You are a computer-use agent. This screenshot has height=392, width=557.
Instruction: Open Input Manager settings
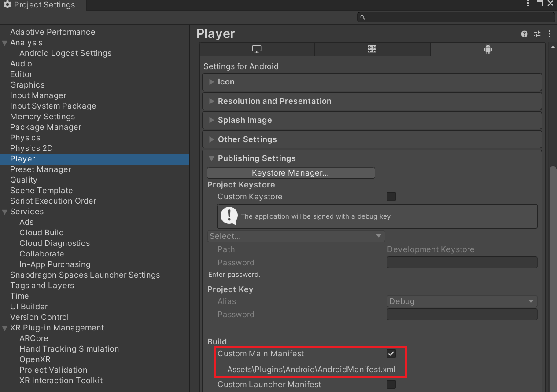pos(38,95)
